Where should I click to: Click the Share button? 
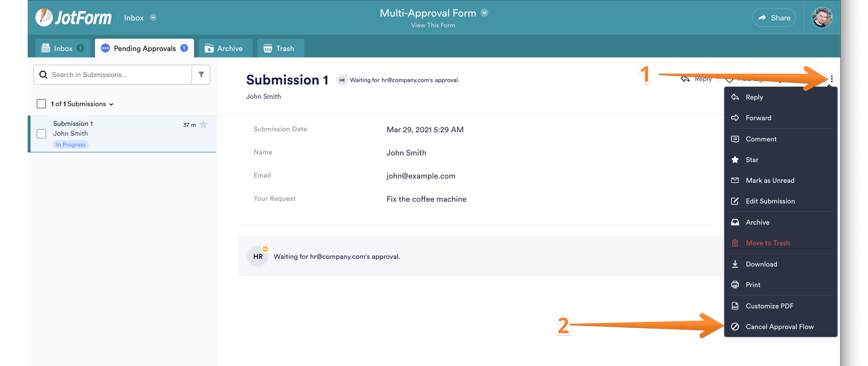coord(774,18)
